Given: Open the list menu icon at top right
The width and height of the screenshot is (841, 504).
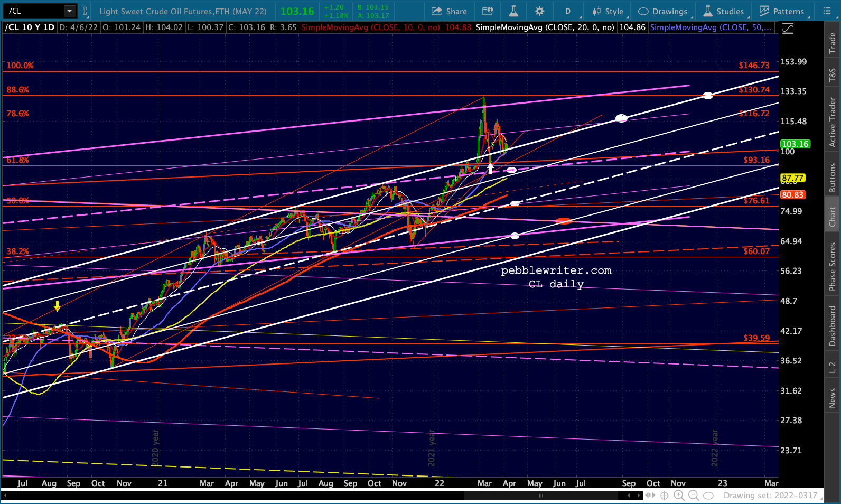Looking at the screenshot, I should [827, 11].
